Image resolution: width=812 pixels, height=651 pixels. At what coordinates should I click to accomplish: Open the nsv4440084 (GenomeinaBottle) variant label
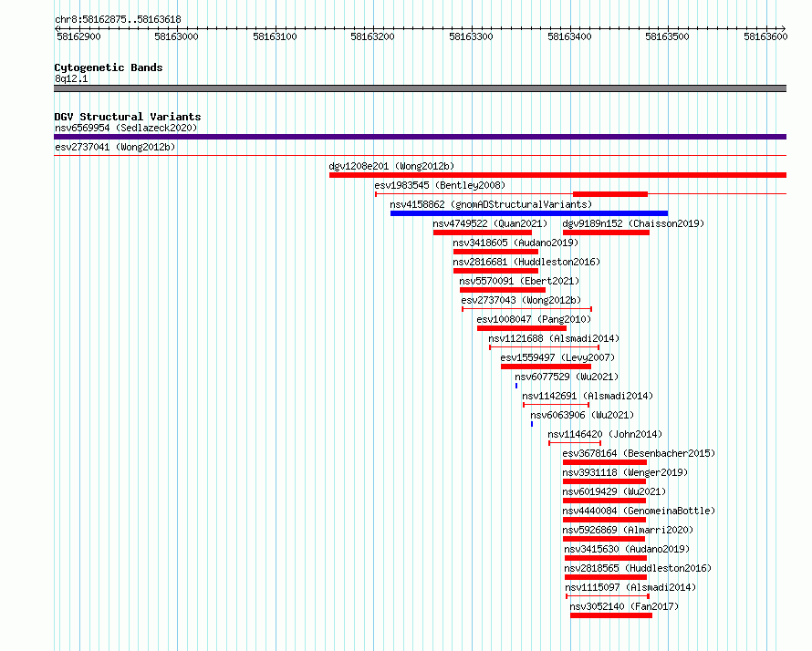(639, 511)
